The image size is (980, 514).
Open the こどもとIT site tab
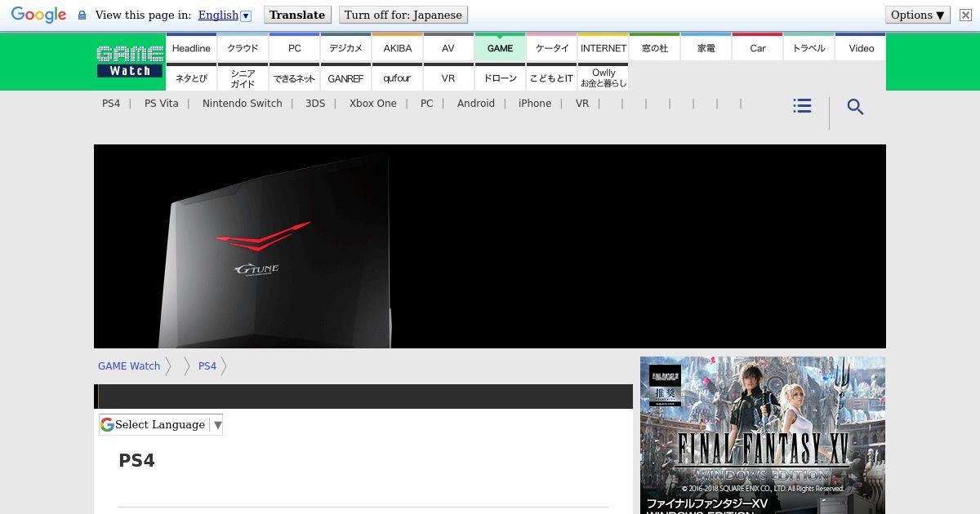(x=551, y=77)
